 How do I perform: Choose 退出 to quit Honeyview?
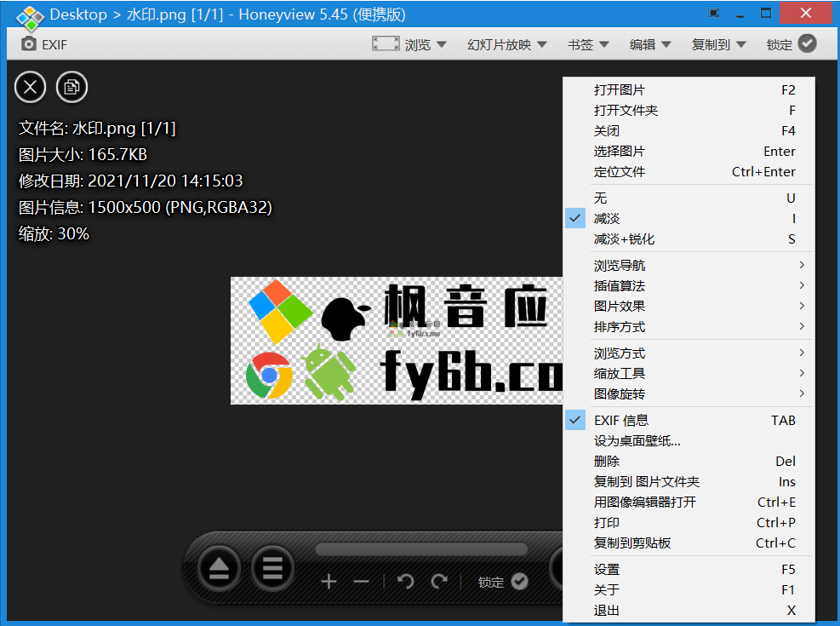(689, 611)
